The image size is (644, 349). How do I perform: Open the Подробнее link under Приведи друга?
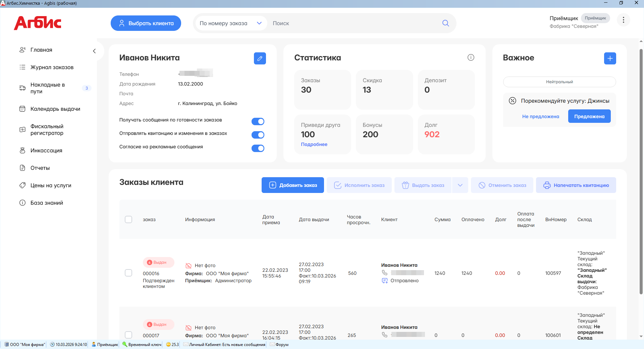coord(314,144)
